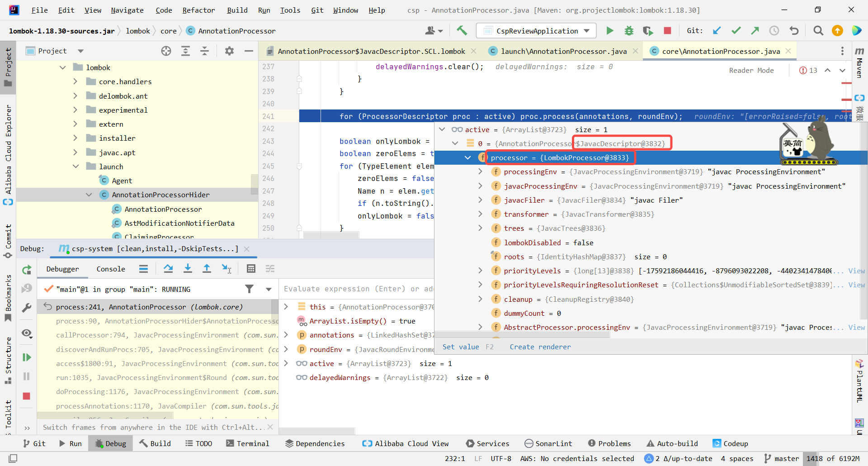Toggle Commit tool window button
Screen dimensions: 868x466
(x=8, y=241)
